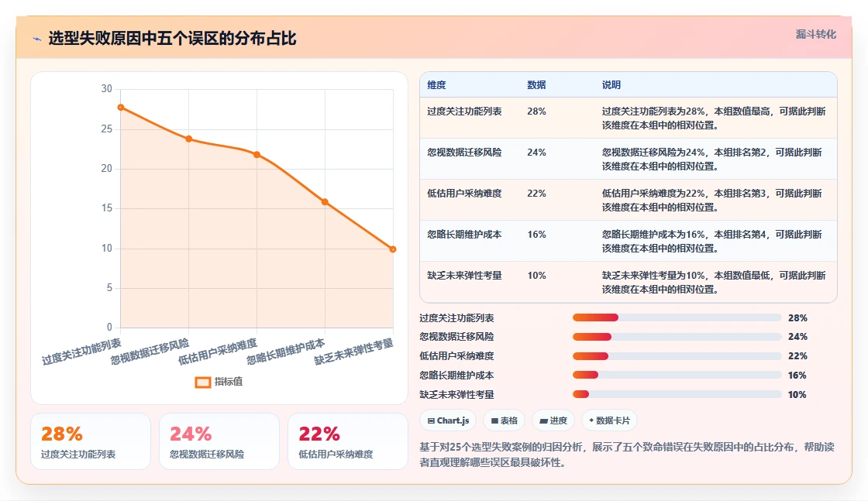
Task: Click the 22% progress bar for 低估用户采纳难度
Action: pos(677,356)
